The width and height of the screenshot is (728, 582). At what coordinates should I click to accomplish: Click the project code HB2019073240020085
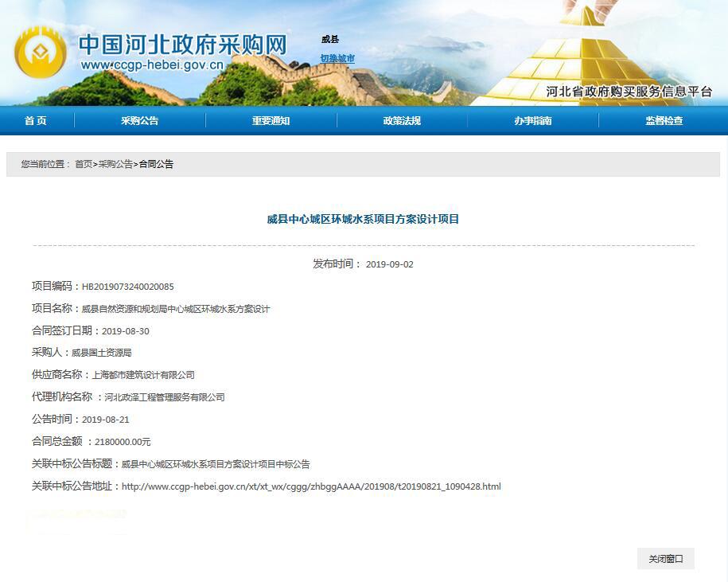point(127,287)
